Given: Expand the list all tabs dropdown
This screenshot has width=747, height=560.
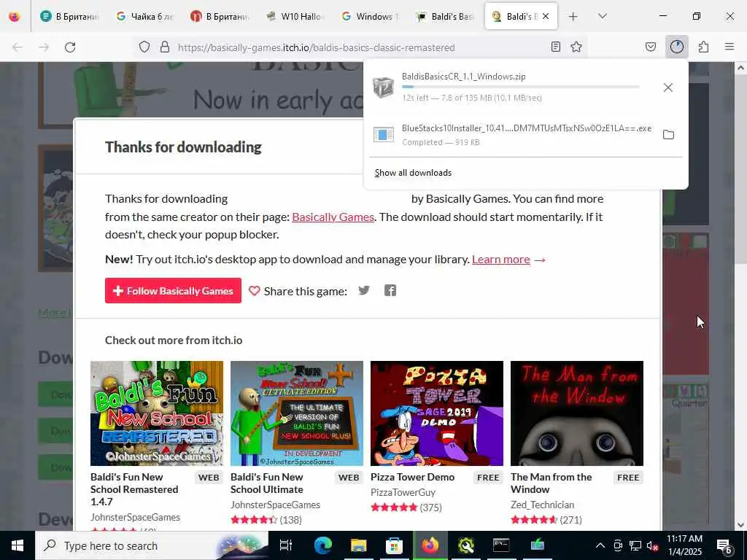Looking at the screenshot, I should tap(603, 16).
